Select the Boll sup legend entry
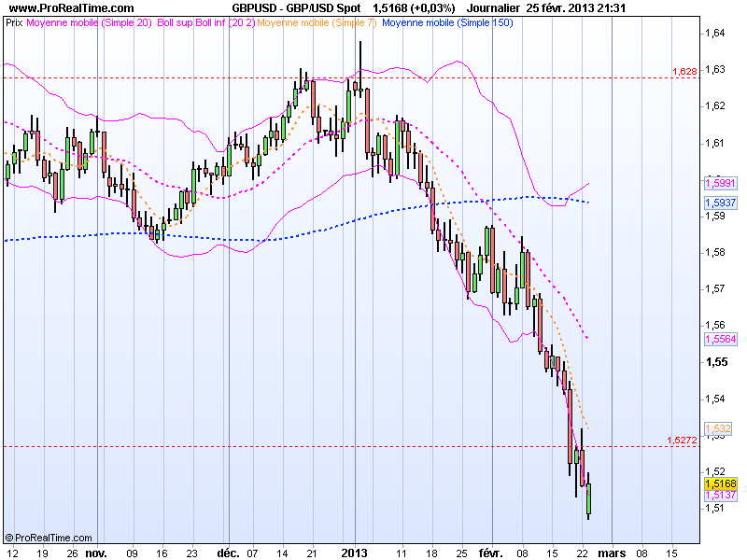 coord(175,22)
